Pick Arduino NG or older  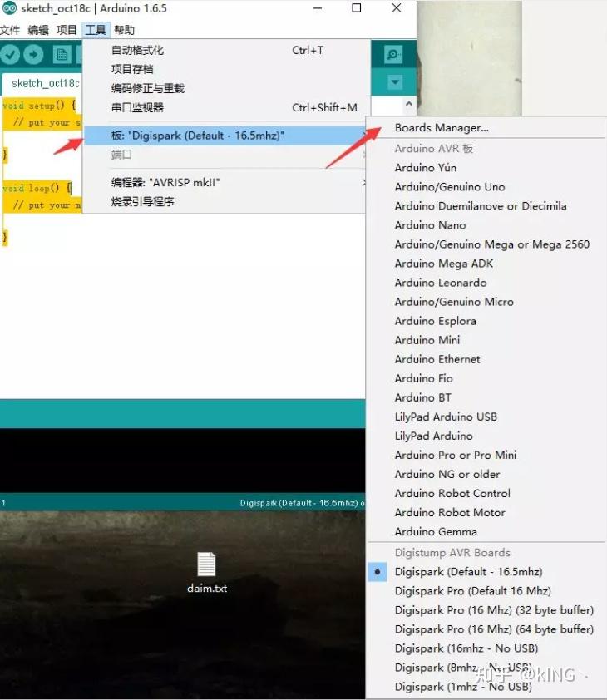click(x=486, y=475)
